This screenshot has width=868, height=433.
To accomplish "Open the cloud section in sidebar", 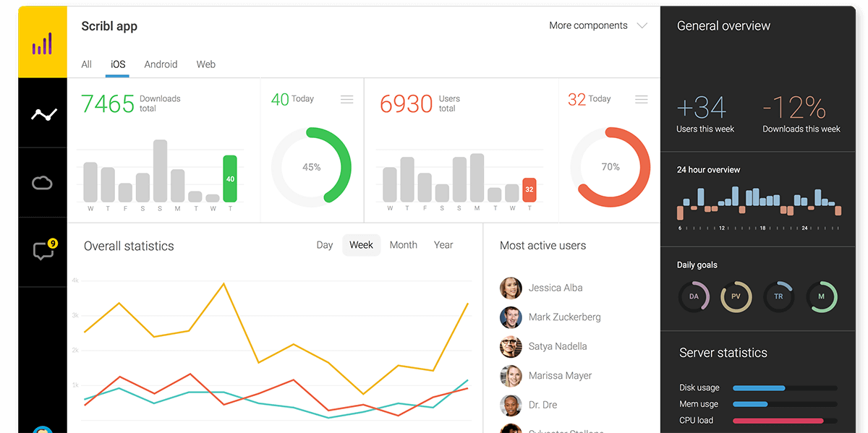I will (43, 183).
